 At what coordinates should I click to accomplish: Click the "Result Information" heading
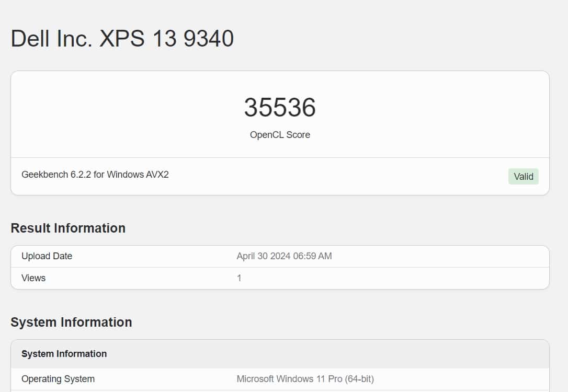click(x=68, y=228)
